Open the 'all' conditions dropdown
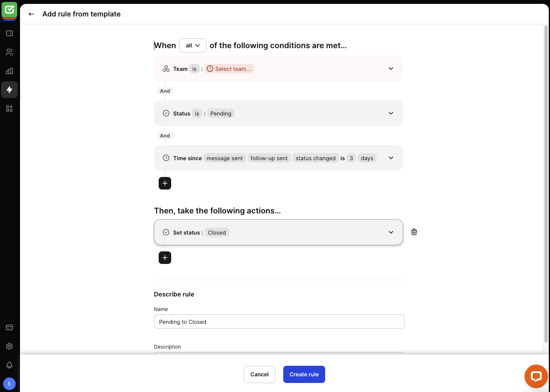The width and height of the screenshot is (550, 392). tap(192, 45)
